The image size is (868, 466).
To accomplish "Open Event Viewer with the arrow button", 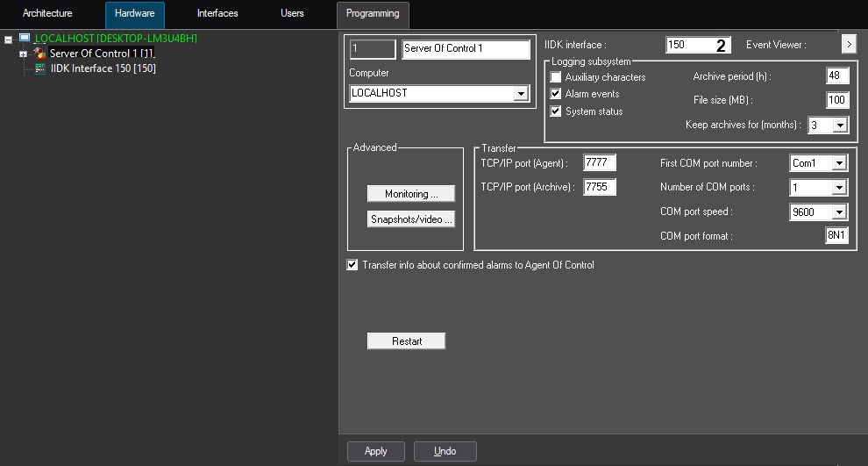I will point(848,44).
